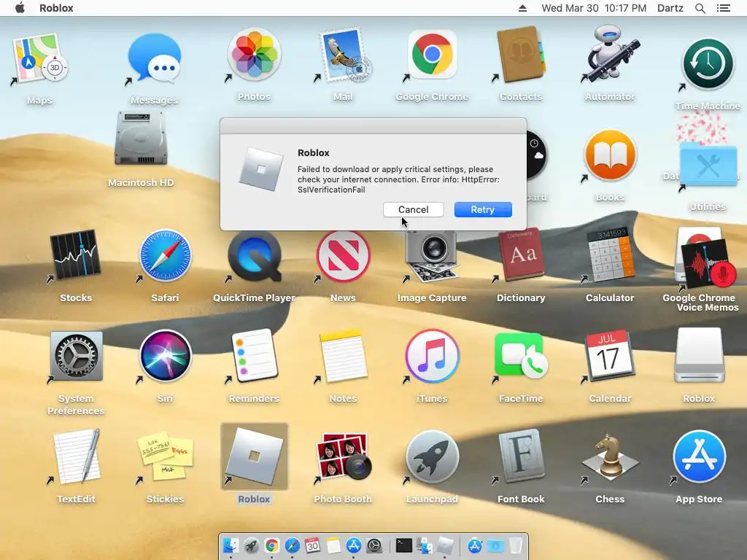Select the Macintosh HD drive icon
The image size is (747, 560).
tap(141, 139)
